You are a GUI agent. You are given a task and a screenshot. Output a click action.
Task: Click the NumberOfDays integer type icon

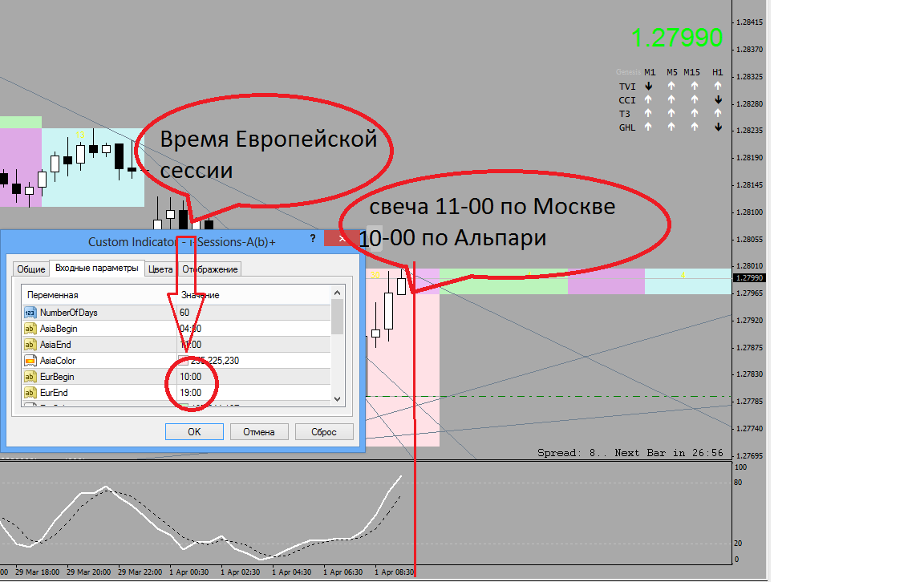pyautogui.click(x=30, y=313)
